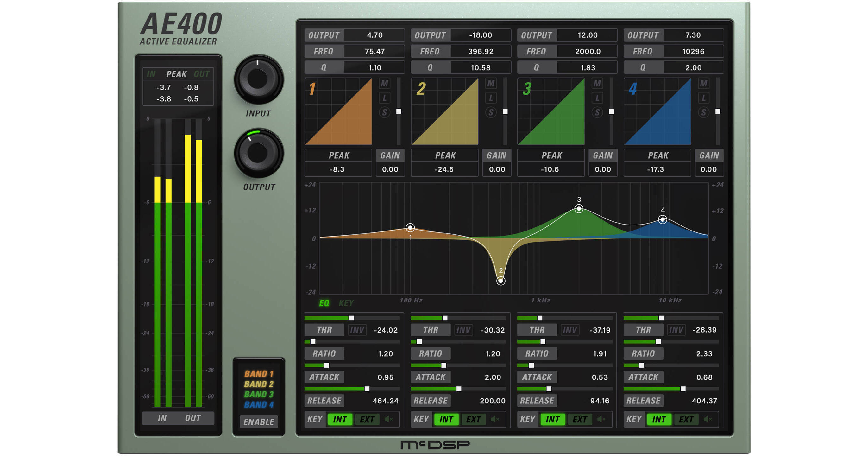The height and width of the screenshot is (456, 868).
Task: Click band 3 ATTACK value 0.53
Action: pyautogui.click(x=600, y=377)
